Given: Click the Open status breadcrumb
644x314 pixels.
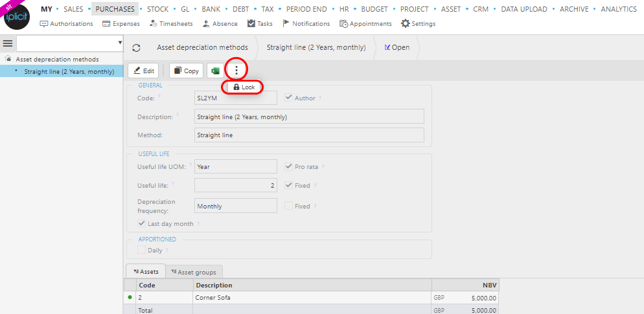Looking at the screenshot, I should (x=397, y=48).
